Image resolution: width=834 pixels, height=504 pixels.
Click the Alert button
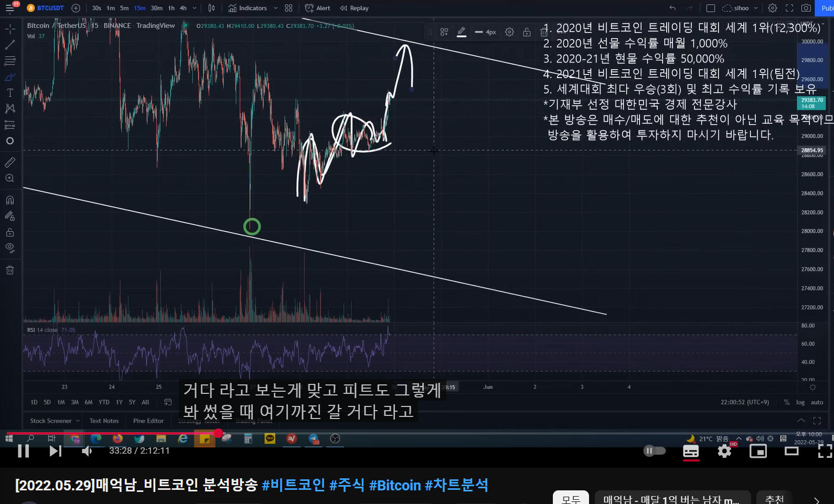click(x=318, y=8)
